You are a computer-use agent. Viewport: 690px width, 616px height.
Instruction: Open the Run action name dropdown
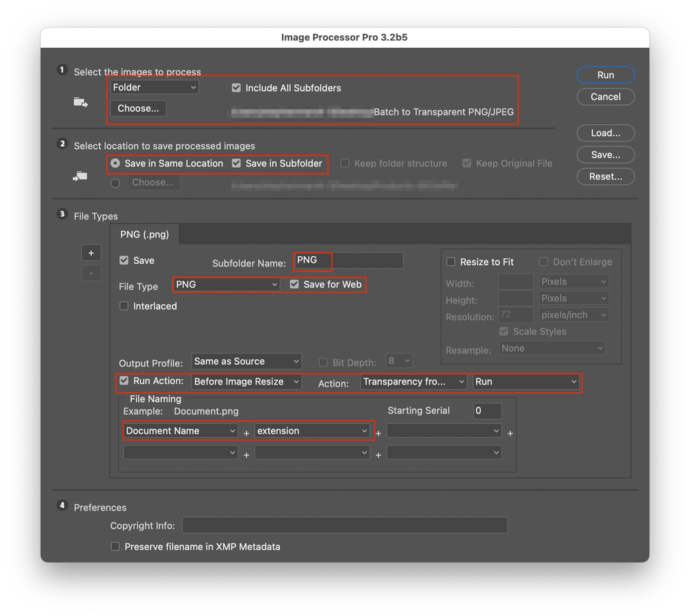526,381
